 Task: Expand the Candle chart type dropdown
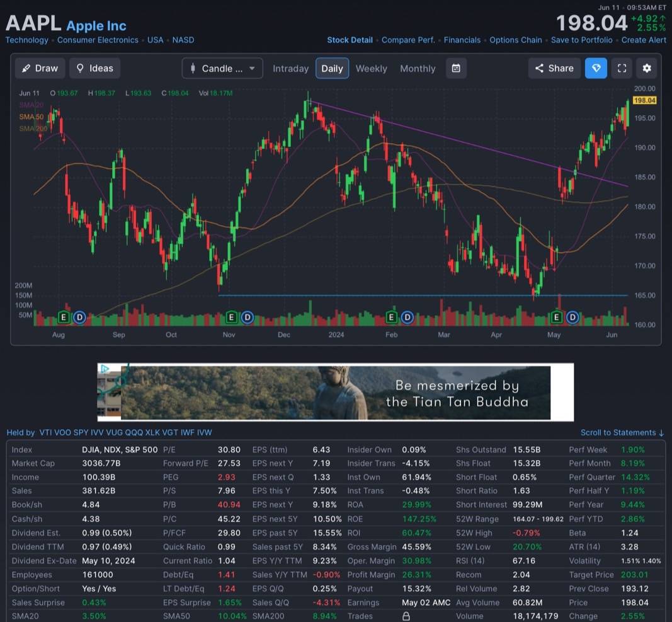pyautogui.click(x=222, y=68)
